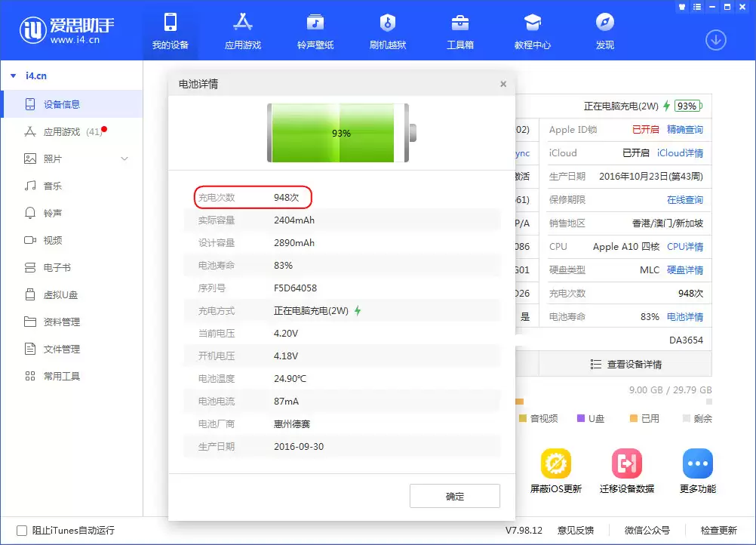Open 虚拟U盘 in sidebar

tap(72, 294)
